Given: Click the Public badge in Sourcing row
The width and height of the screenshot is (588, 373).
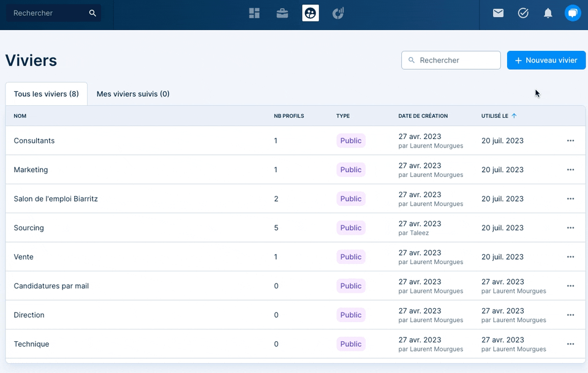Looking at the screenshot, I should (350, 228).
